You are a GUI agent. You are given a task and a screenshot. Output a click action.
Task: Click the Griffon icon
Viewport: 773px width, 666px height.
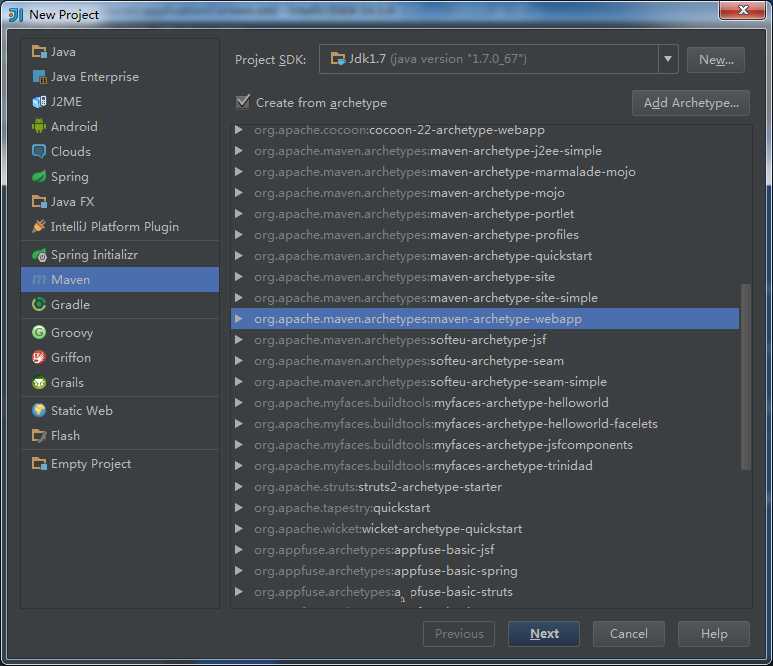[x=39, y=357]
